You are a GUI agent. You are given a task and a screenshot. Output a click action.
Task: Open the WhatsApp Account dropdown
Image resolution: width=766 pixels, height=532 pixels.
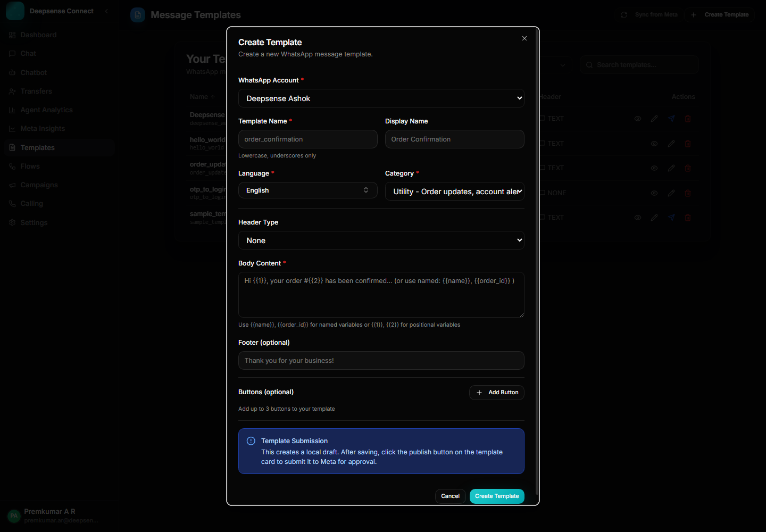381,98
